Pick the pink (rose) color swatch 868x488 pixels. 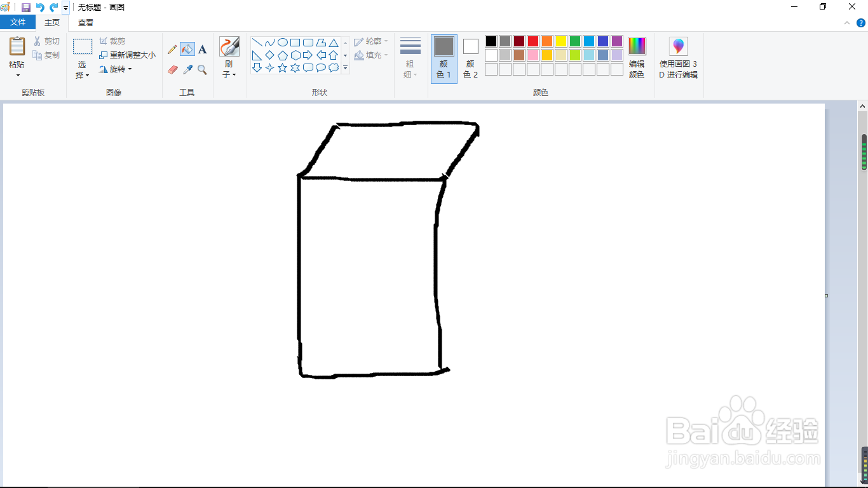(x=533, y=55)
